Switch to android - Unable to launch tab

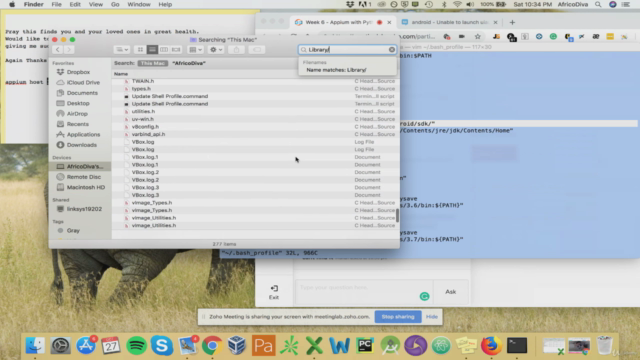(449, 22)
